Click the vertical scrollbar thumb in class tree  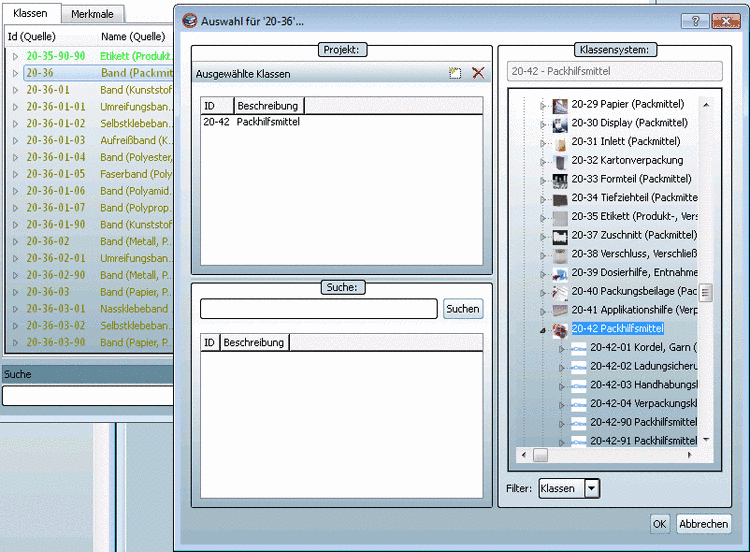point(706,293)
